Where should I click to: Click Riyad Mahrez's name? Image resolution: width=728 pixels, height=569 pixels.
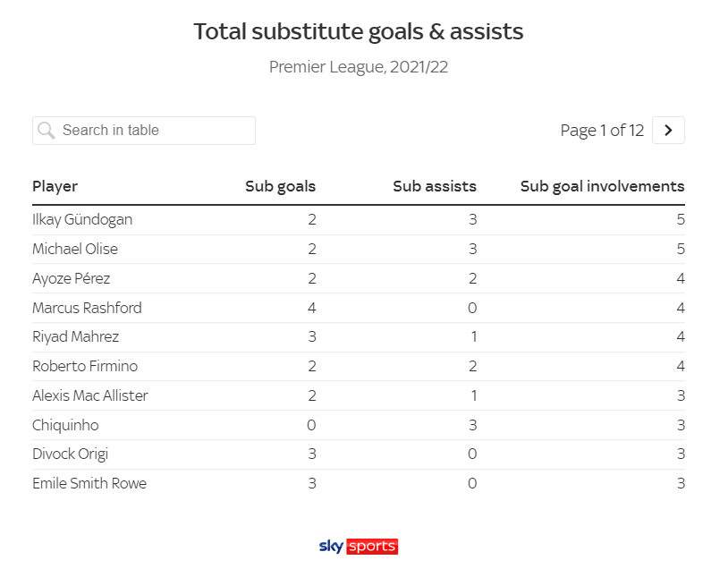[x=76, y=336]
